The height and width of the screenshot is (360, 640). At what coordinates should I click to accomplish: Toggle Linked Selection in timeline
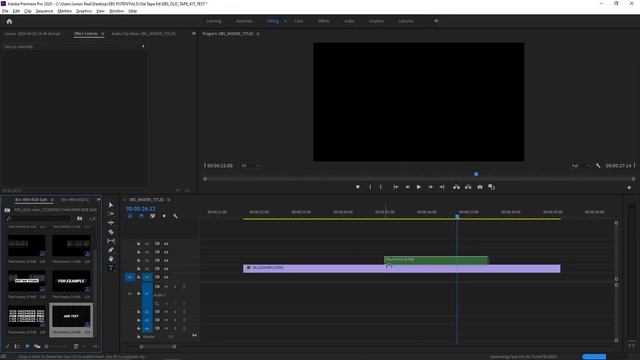[x=153, y=216]
